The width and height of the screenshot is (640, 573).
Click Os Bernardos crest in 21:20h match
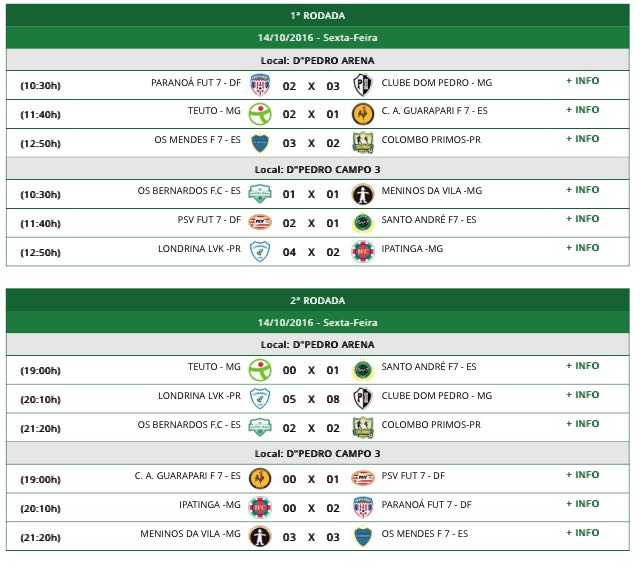tap(260, 427)
